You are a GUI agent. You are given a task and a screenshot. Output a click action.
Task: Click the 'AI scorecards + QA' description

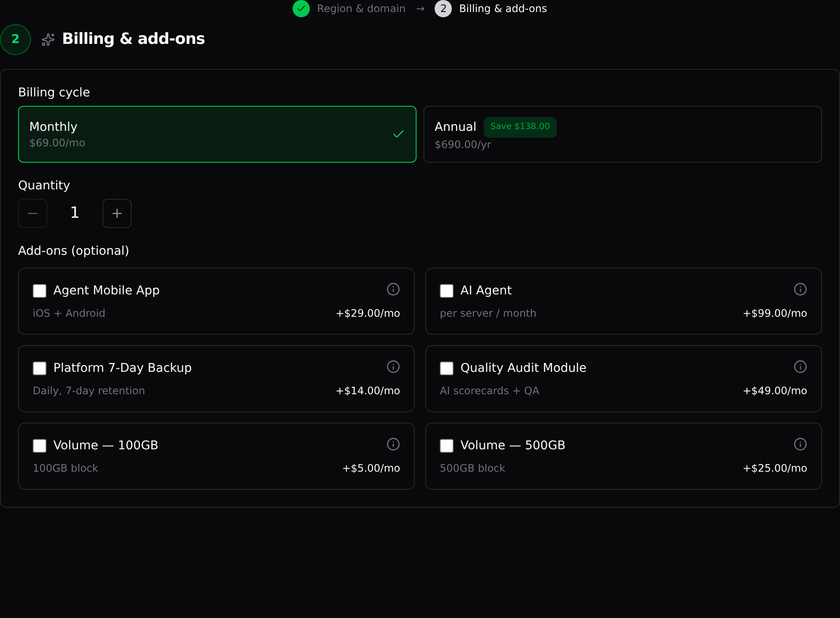click(489, 391)
